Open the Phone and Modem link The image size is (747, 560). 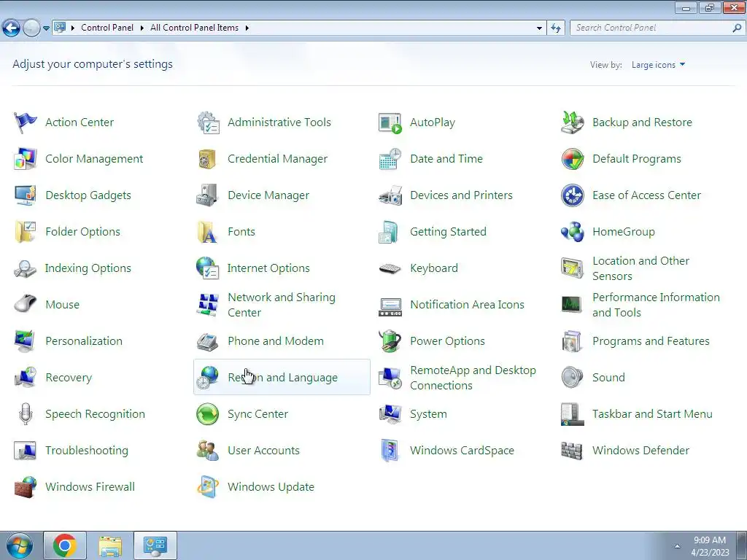[x=276, y=341]
